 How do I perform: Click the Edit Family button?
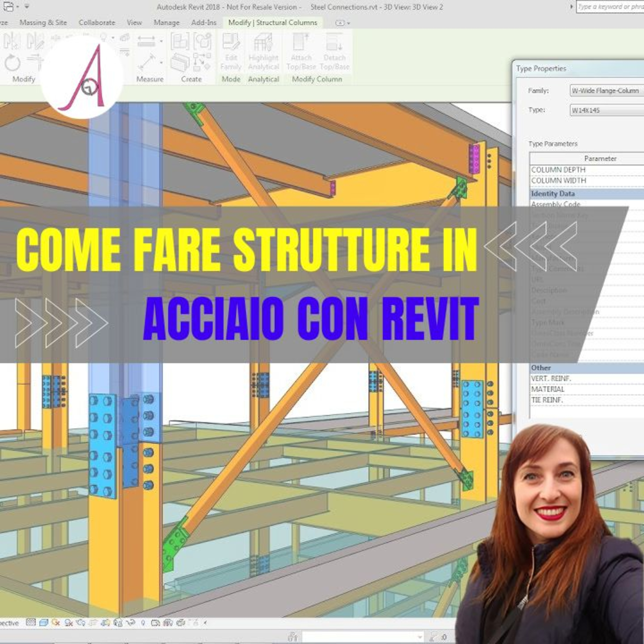[x=231, y=52]
